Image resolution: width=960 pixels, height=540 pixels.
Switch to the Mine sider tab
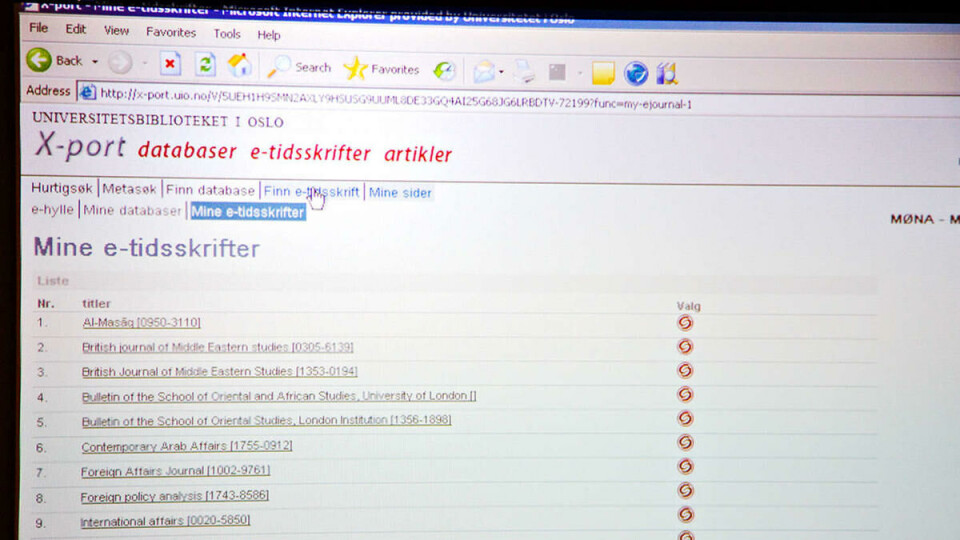point(400,193)
